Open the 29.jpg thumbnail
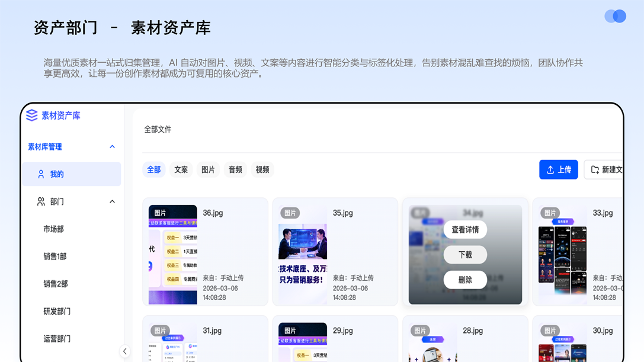Screen dimensions: 644x362 [303, 342]
